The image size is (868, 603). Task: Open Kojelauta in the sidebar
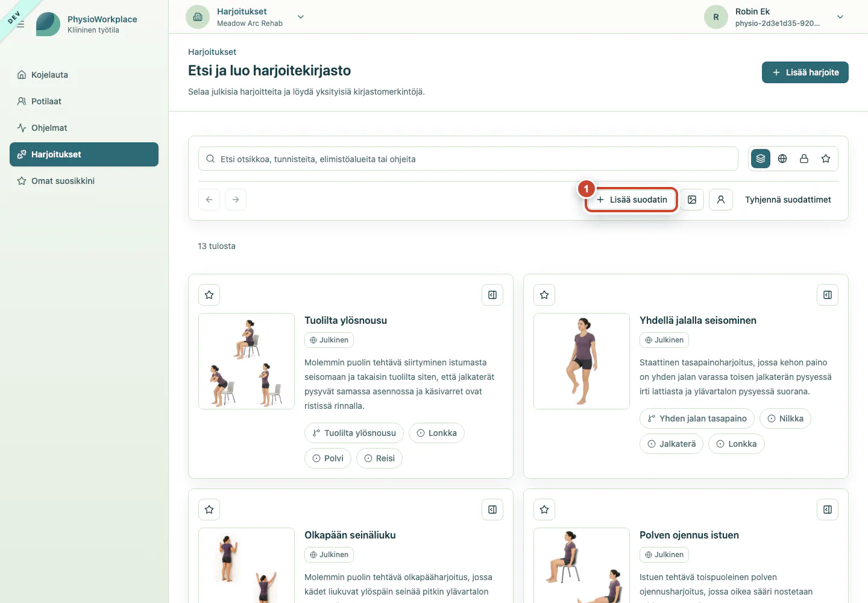click(84, 75)
